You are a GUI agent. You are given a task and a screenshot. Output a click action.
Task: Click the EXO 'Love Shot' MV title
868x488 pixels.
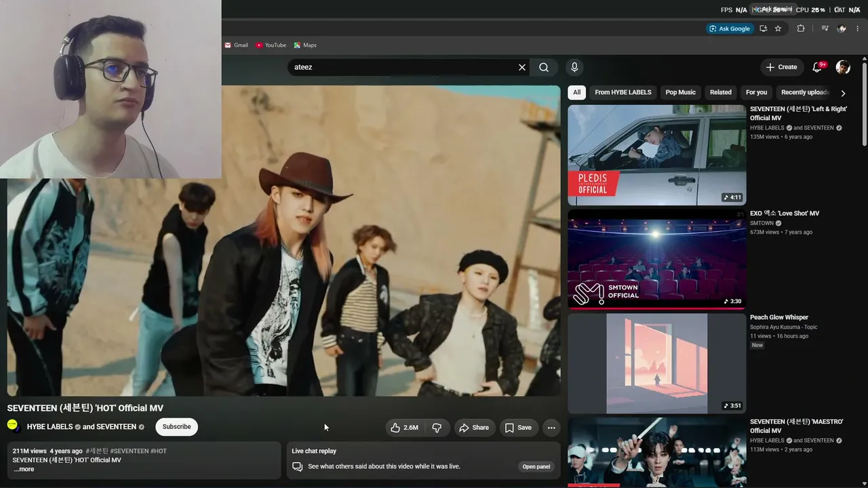(x=785, y=213)
